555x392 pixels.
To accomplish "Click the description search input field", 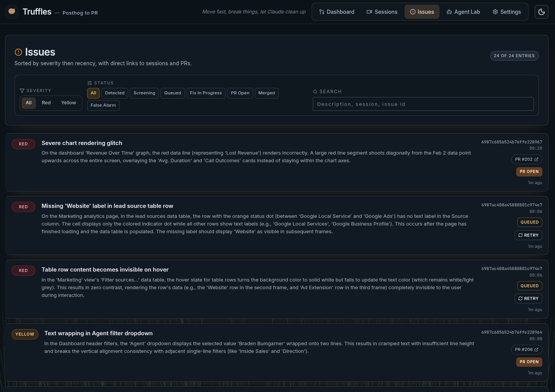I will [x=423, y=104].
